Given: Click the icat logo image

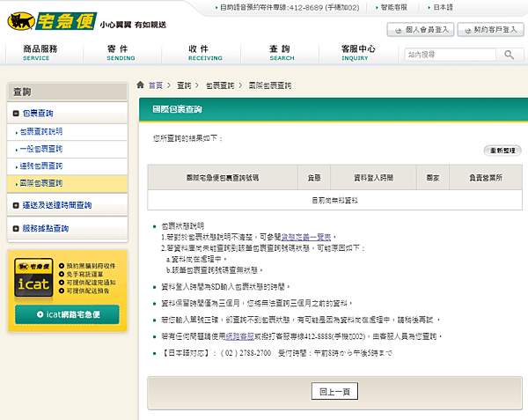Looking at the screenshot, I should [x=33, y=278].
